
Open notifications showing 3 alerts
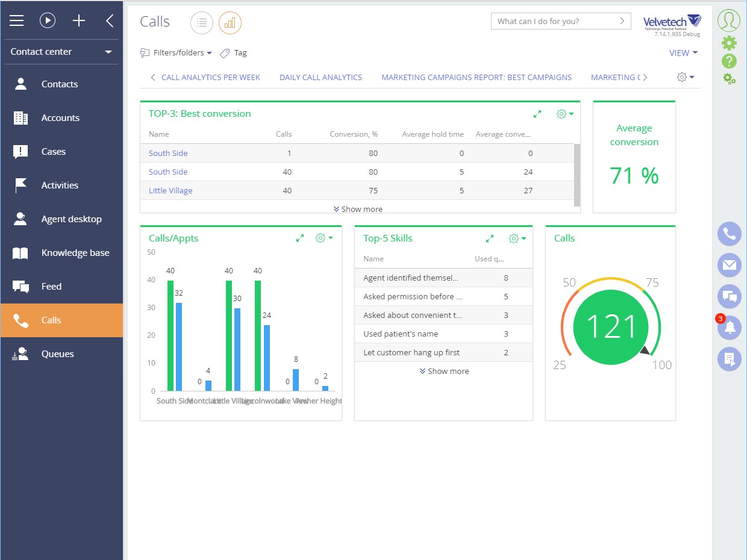[x=729, y=328]
